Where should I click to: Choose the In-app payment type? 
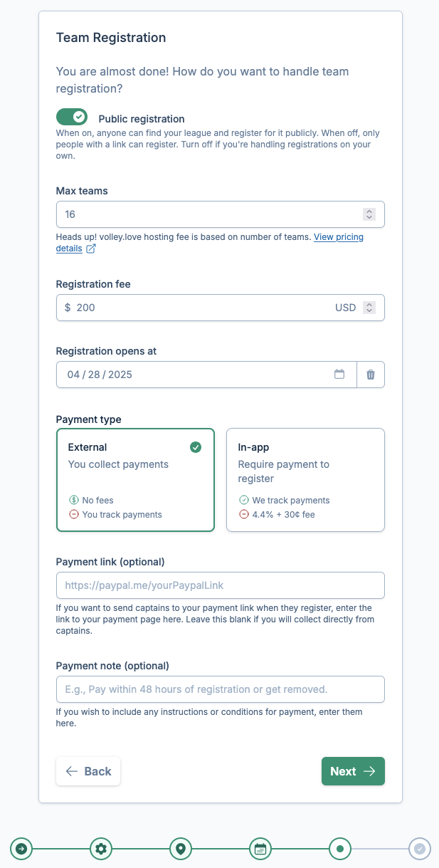(x=305, y=479)
